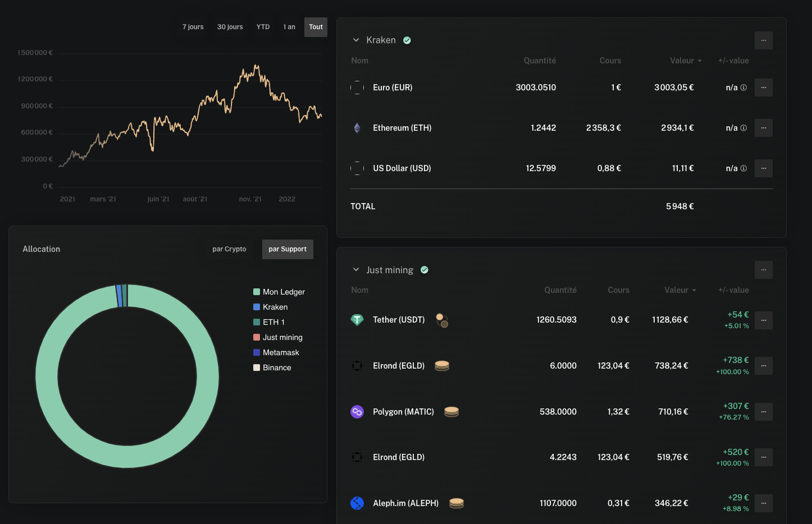The height and width of the screenshot is (524, 812).
Task: Click Elrond icon in 4.2243 row
Action: (x=357, y=457)
